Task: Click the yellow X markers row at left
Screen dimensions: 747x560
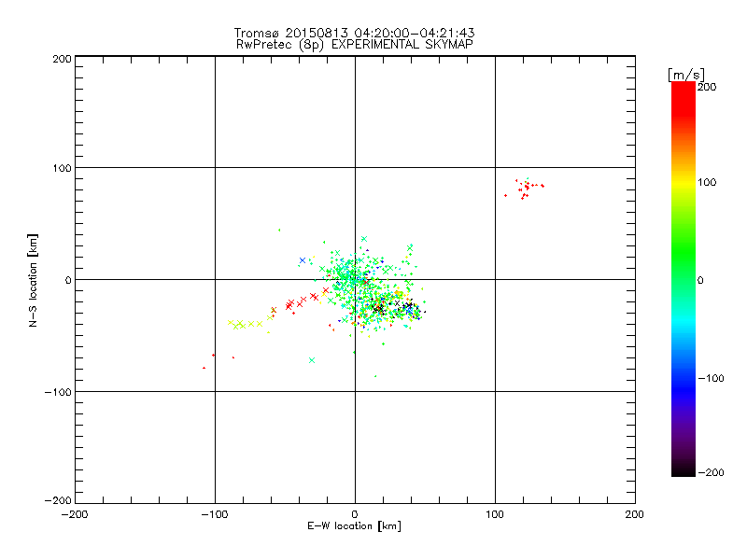Action: click(x=246, y=324)
